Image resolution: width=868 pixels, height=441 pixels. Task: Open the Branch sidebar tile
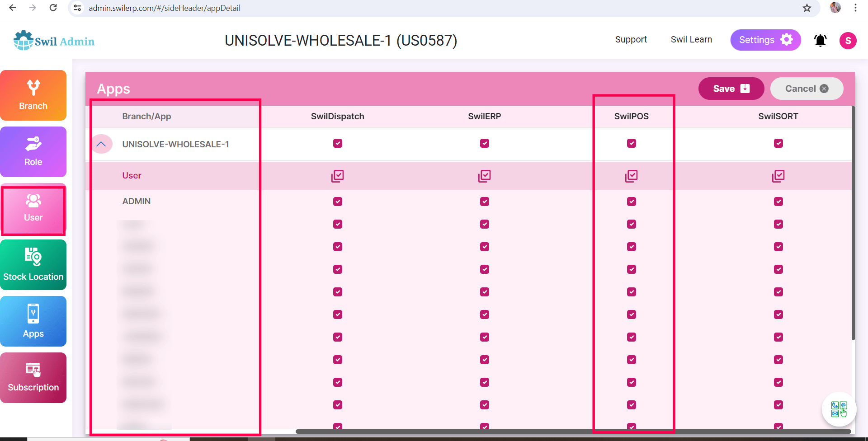click(x=33, y=95)
